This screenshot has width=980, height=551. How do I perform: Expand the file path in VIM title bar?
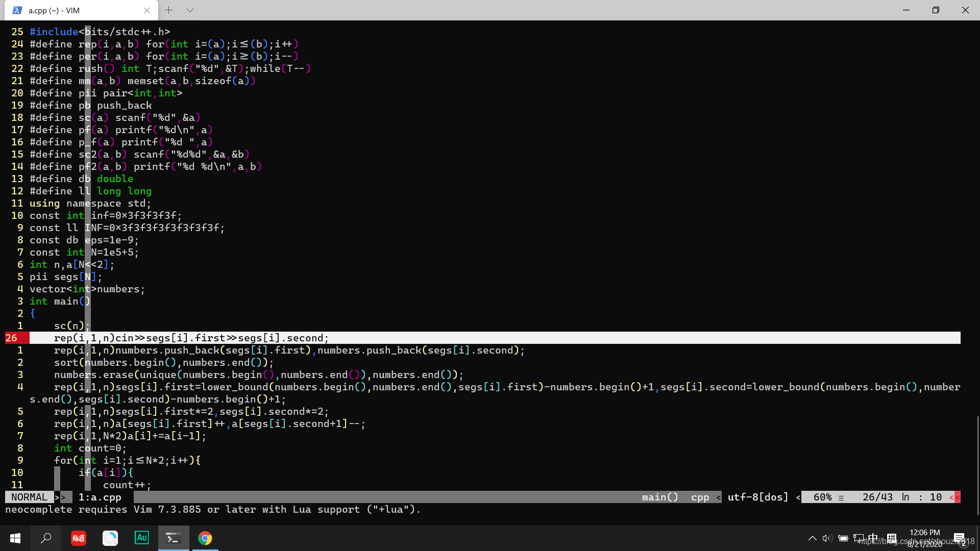pyautogui.click(x=57, y=10)
